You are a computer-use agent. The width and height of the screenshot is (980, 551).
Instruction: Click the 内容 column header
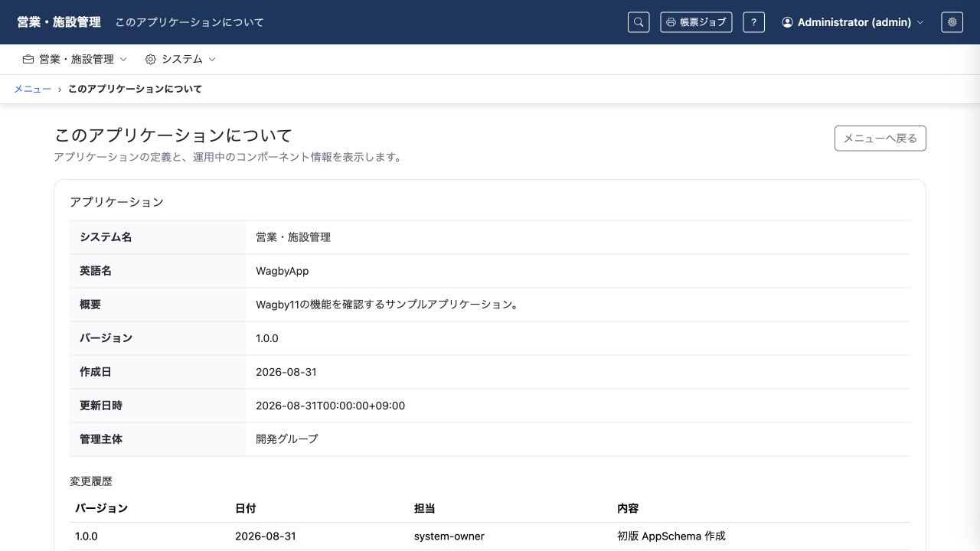pos(628,508)
